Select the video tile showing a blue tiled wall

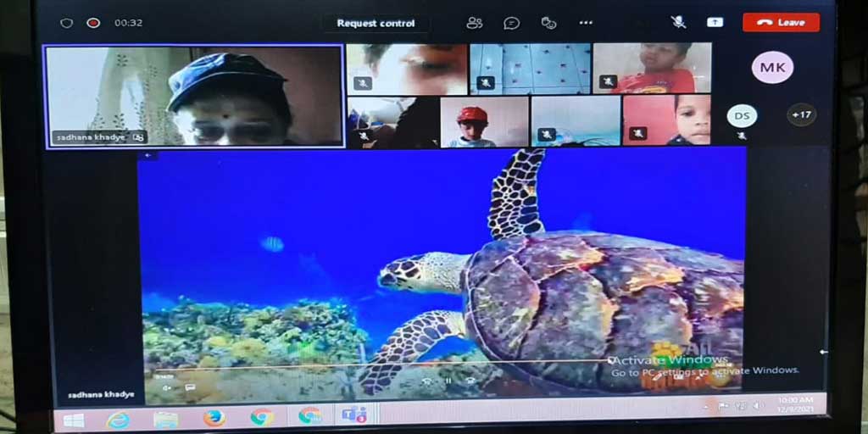pyautogui.click(x=531, y=70)
